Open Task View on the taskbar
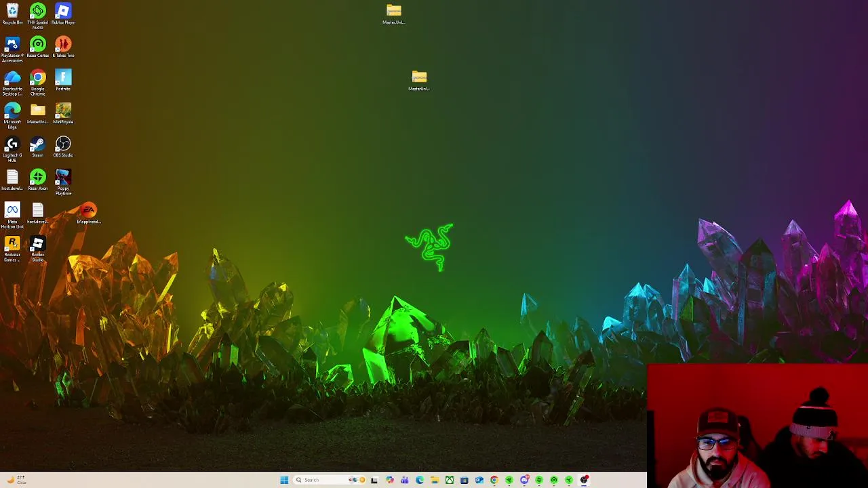 pyautogui.click(x=374, y=480)
